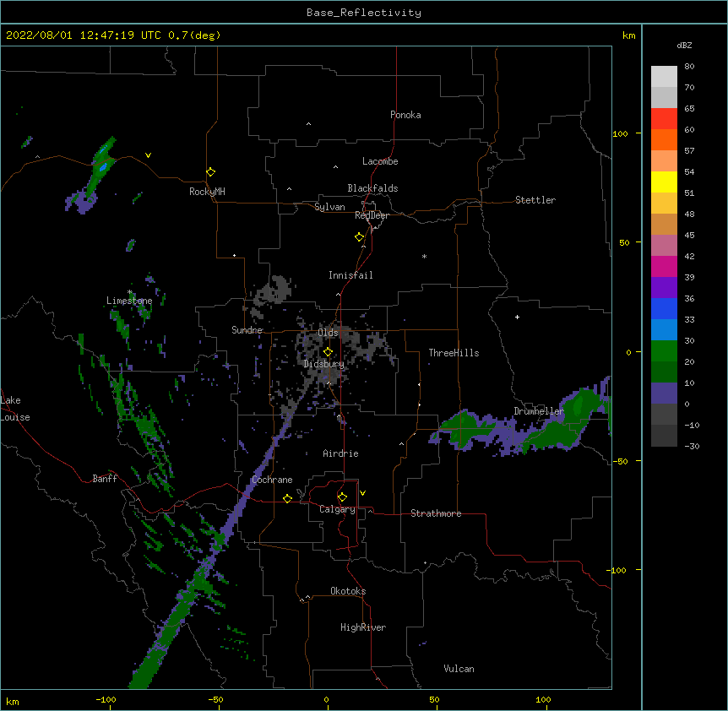Pick the lightest gray swatch between 70 and 80

pyautogui.click(x=664, y=76)
